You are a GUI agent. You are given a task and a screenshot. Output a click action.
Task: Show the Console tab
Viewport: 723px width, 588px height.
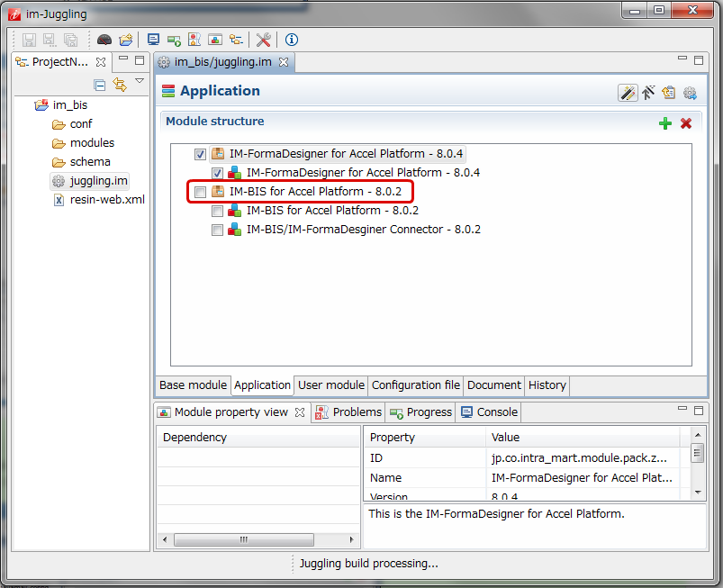[x=490, y=412]
